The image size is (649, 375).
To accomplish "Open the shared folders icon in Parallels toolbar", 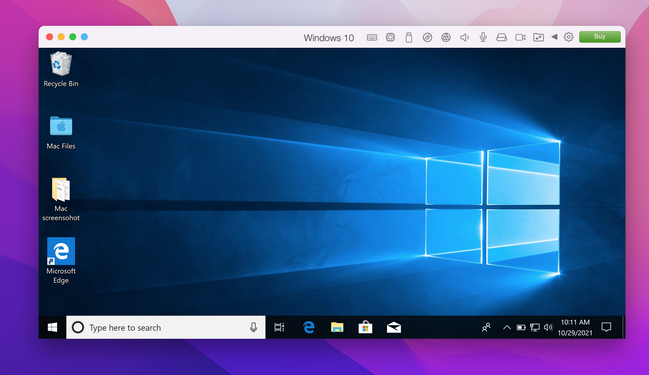I will pos(538,38).
